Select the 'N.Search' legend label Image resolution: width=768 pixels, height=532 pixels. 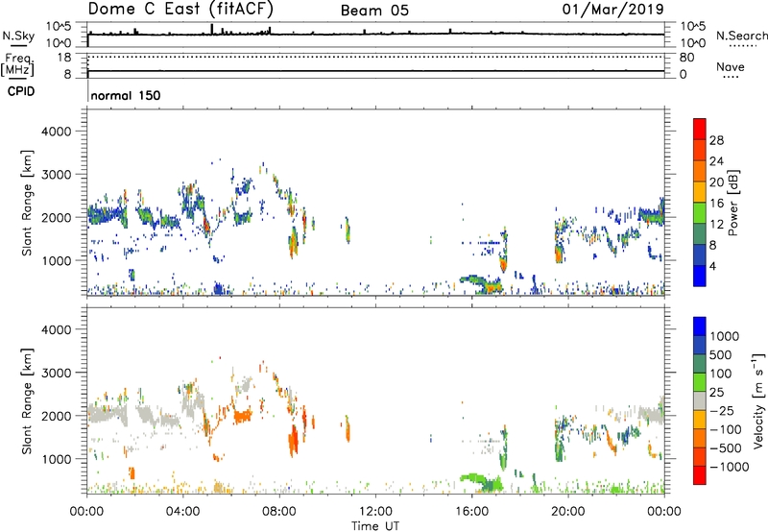tap(741, 36)
